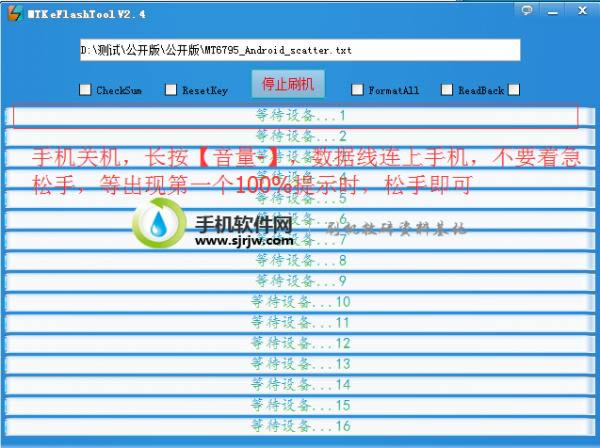Select the 等待设备...1 progress row
Image resolution: width=600 pixels, height=448 pixels.
(x=296, y=116)
